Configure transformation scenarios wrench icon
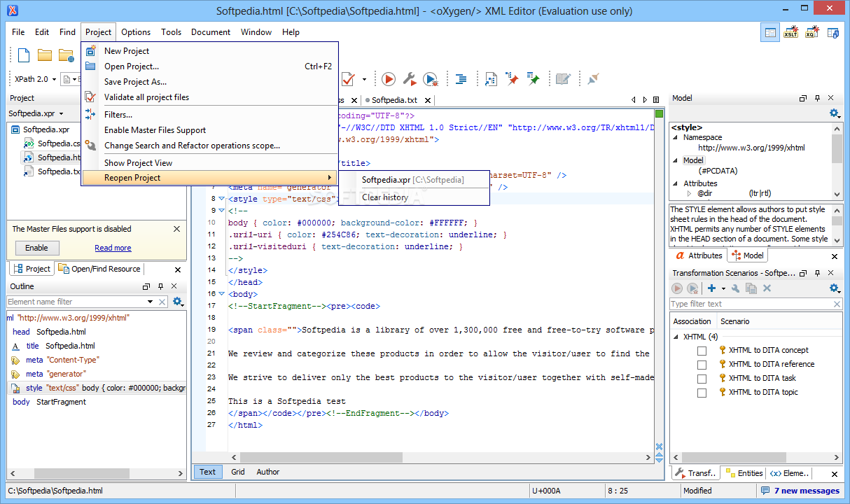The height and width of the screenshot is (504, 850). click(410, 79)
